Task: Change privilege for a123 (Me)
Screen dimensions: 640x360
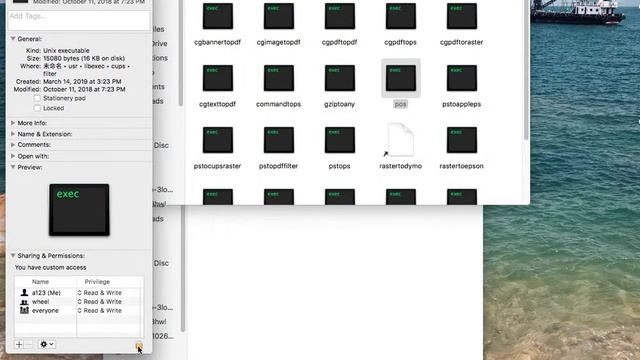Action: (x=100, y=293)
